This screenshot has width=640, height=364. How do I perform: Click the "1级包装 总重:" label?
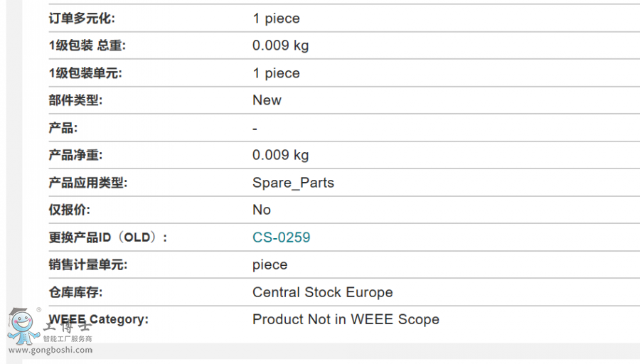(87, 45)
